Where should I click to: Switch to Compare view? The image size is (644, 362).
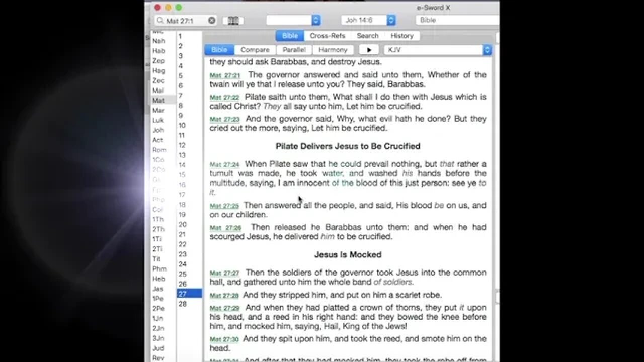(x=255, y=50)
